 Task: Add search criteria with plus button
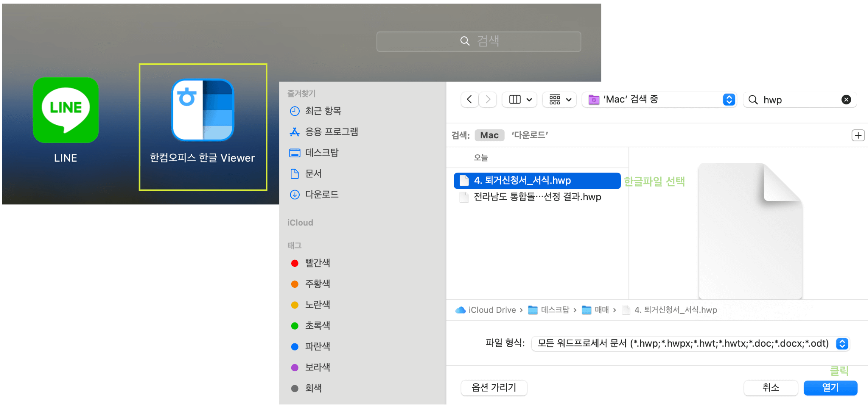coord(858,135)
